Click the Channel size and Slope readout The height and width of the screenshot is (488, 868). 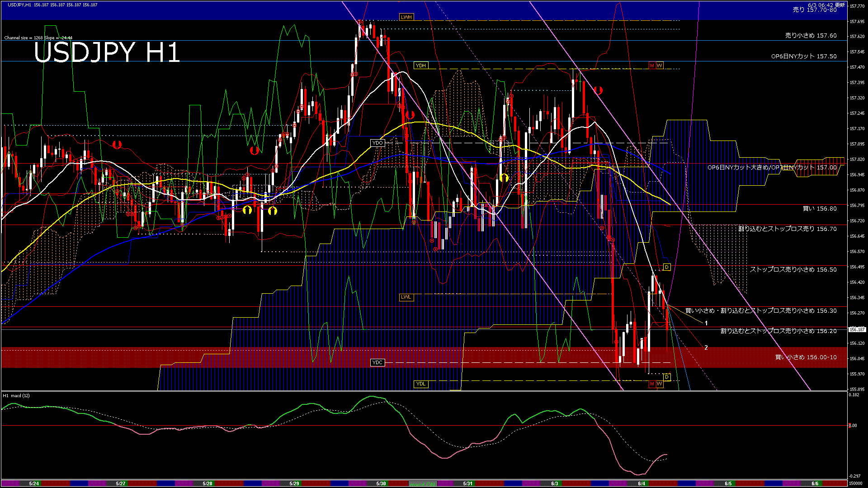tap(38, 38)
